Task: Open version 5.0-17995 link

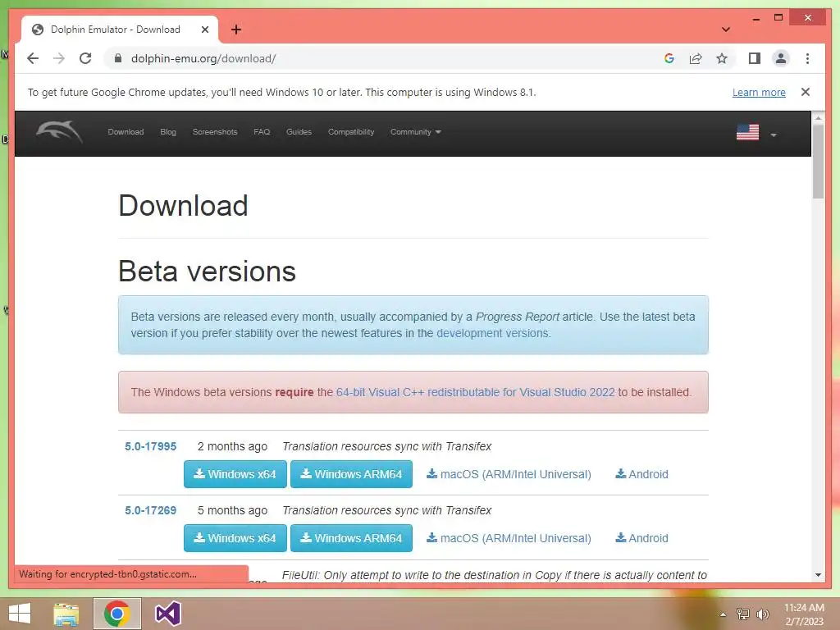Action: click(x=151, y=446)
